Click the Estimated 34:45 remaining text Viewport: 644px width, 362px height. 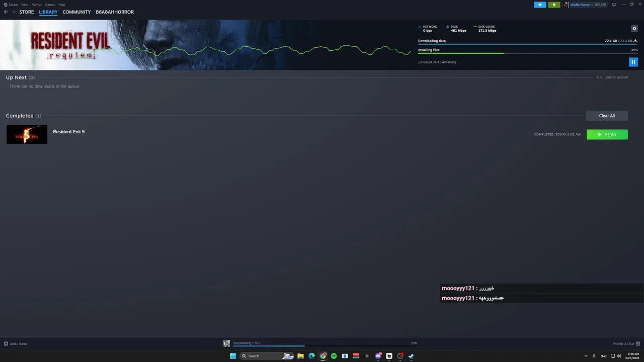(x=437, y=62)
